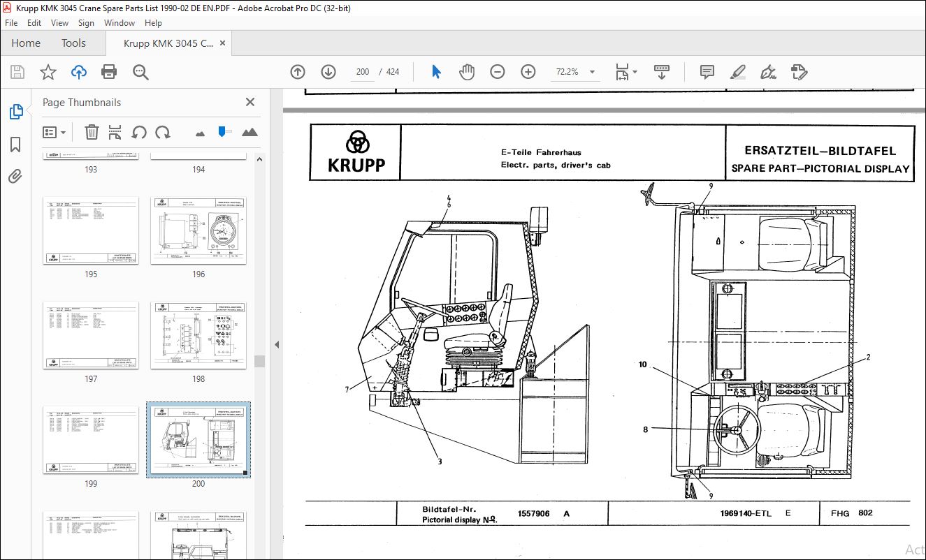Select page 198 thumbnail
Viewport: 926px width, 560px height.
pyautogui.click(x=198, y=335)
